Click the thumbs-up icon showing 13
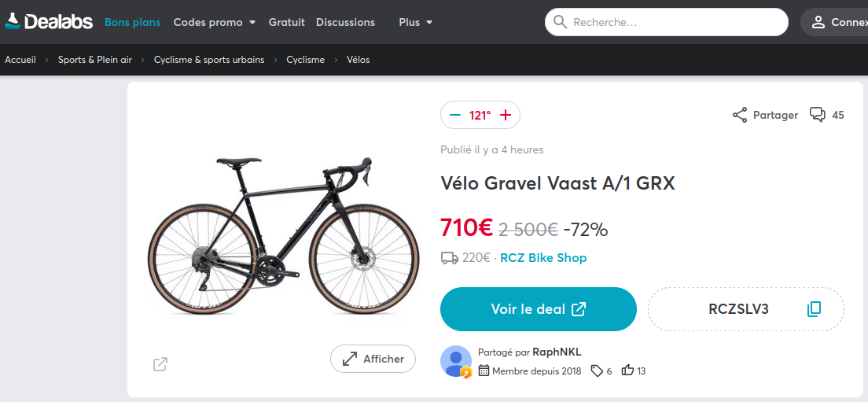The width and height of the screenshot is (868, 402). click(627, 371)
